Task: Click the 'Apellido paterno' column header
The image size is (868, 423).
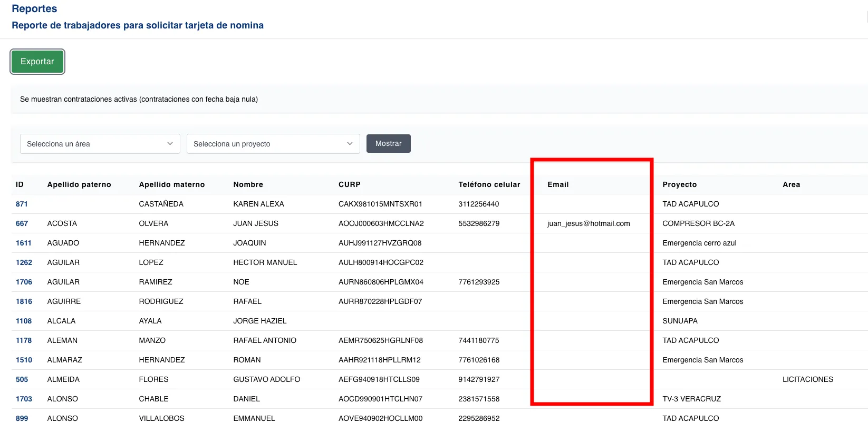Action: 79,184
